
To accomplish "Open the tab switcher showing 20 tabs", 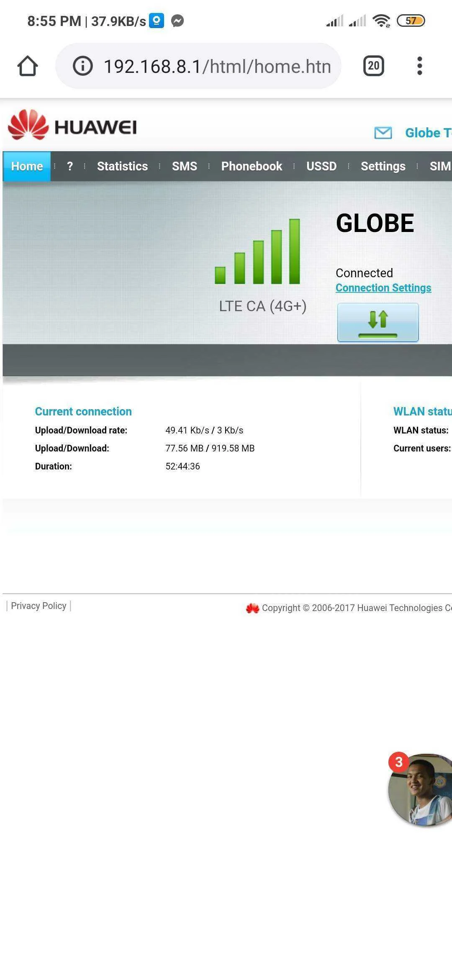I will (373, 66).
